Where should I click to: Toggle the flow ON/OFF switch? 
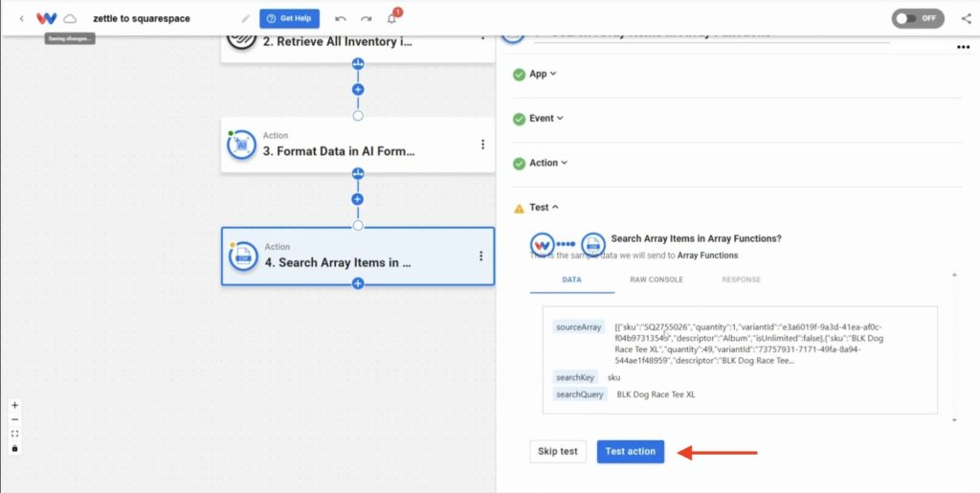click(918, 19)
